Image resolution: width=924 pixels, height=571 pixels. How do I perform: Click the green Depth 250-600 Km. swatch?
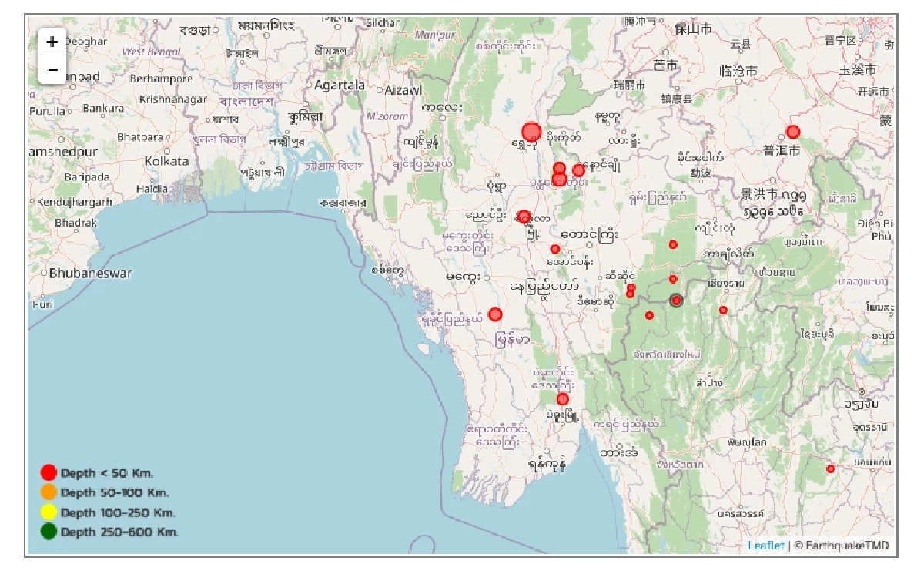49,532
